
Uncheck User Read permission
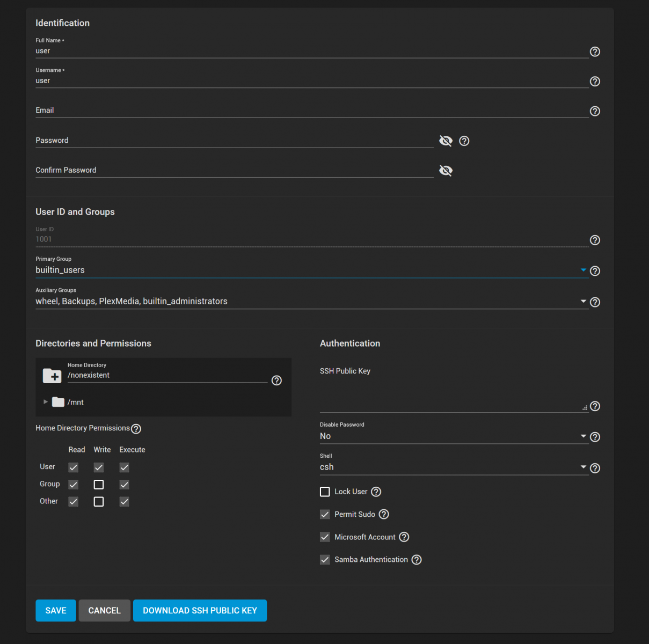[74, 467]
